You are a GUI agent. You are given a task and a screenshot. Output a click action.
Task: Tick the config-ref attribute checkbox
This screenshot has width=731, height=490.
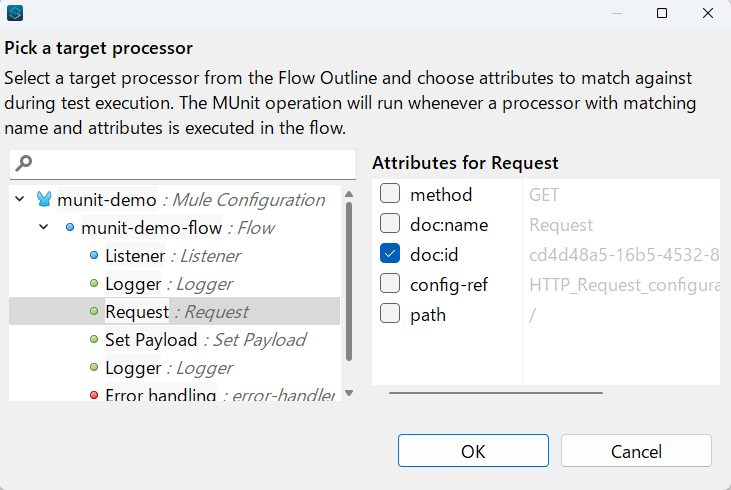click(x=390, y=285)
